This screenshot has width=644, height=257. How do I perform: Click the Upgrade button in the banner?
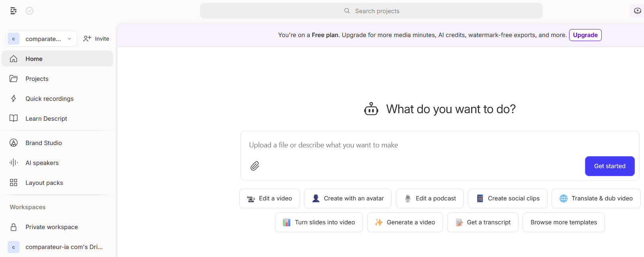(585, 35)
